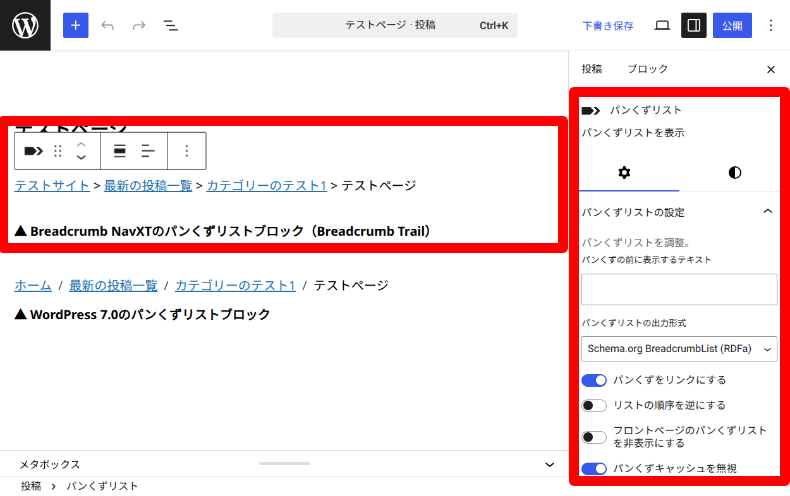Viewport: 790px width, 496px height.
Task: Toggle パンくずをリンクにする switch
Action: 594,381
